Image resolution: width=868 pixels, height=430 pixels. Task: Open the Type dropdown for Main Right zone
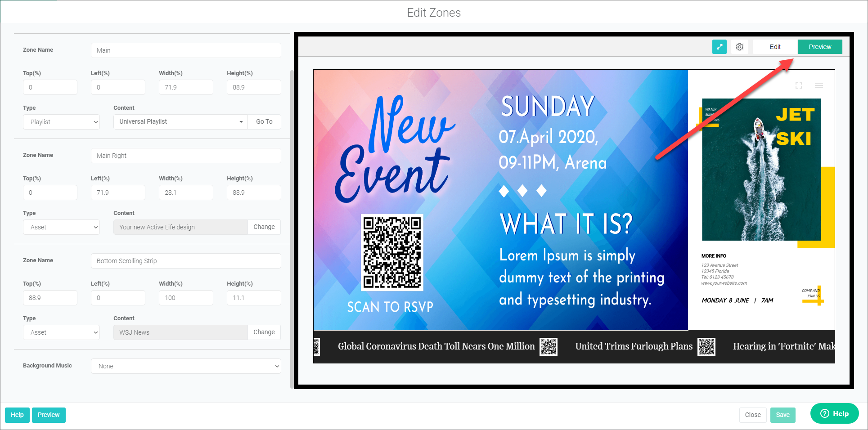click(x=61, y=227)
